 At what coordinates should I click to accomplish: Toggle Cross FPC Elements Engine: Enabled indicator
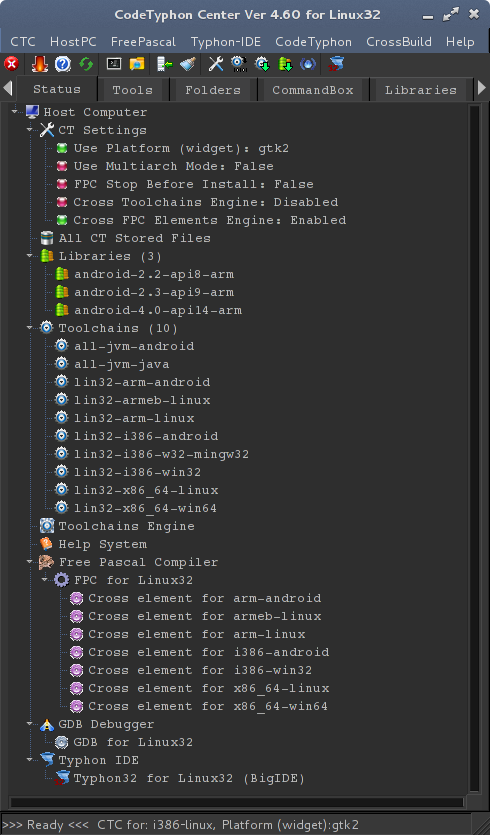coord(62,220)
